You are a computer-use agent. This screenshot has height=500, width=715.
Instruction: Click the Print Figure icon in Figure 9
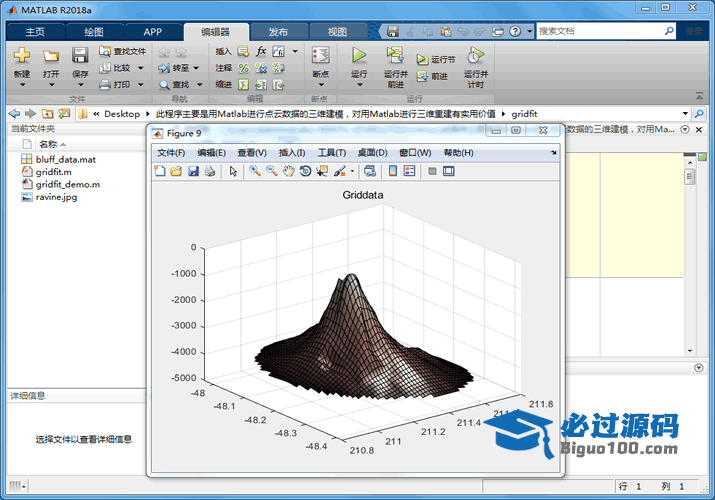(x=210, y=171)
